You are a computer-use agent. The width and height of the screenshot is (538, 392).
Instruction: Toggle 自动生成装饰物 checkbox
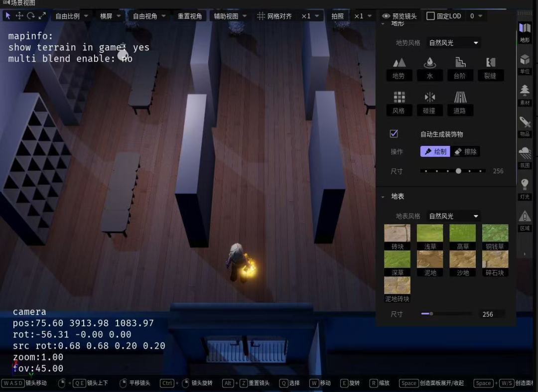coord(394,134)
